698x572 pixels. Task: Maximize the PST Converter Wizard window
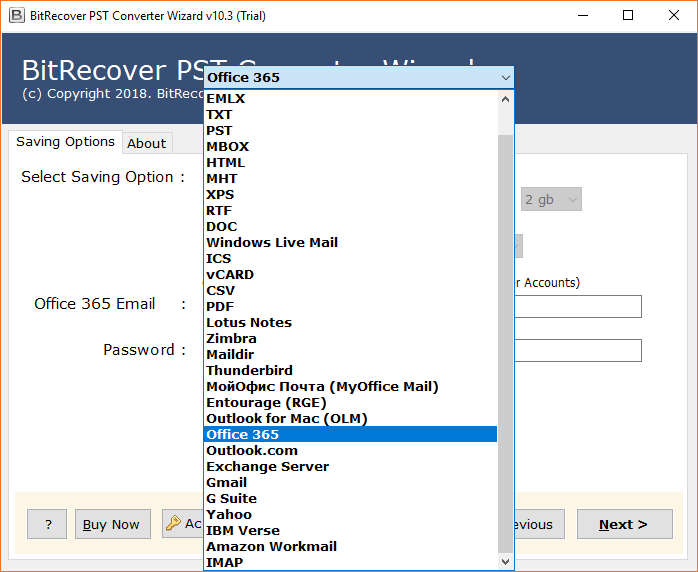coord(628,16)
